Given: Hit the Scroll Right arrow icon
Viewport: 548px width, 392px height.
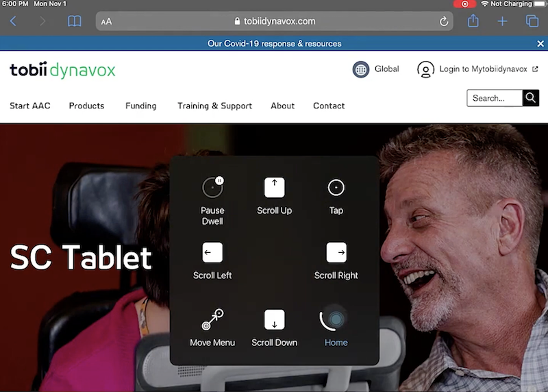Looking at the screenshot, I should pyautogui.click(x=336, y=253).
